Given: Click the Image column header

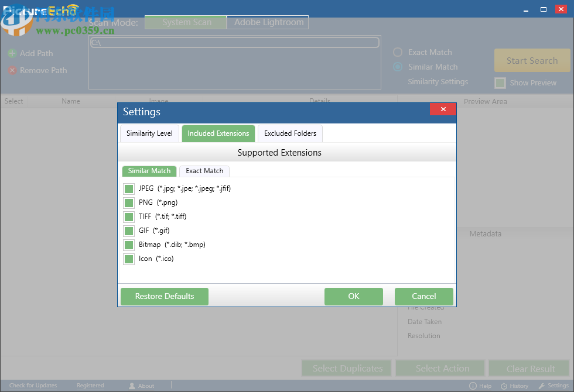Looking at the screenshot, I should coord(159,100).
